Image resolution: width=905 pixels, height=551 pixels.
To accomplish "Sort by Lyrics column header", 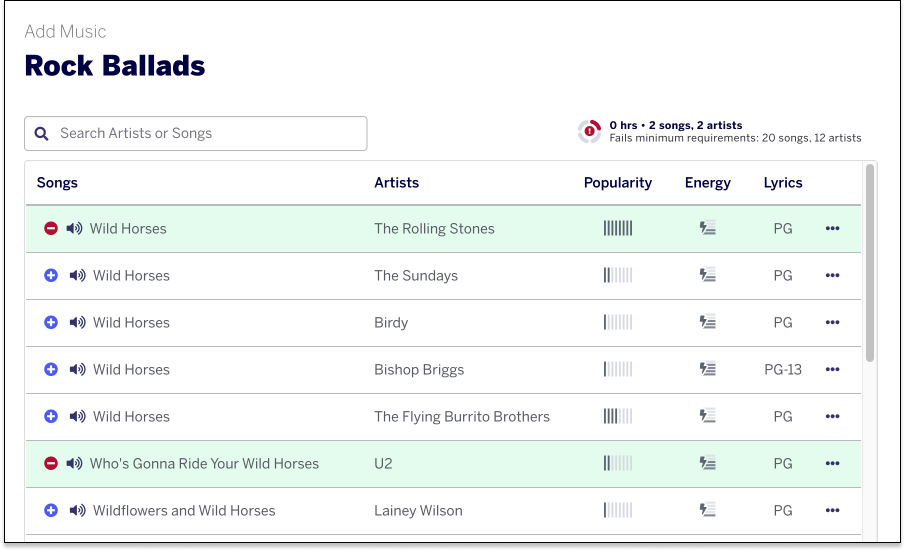I will [783, 183].
